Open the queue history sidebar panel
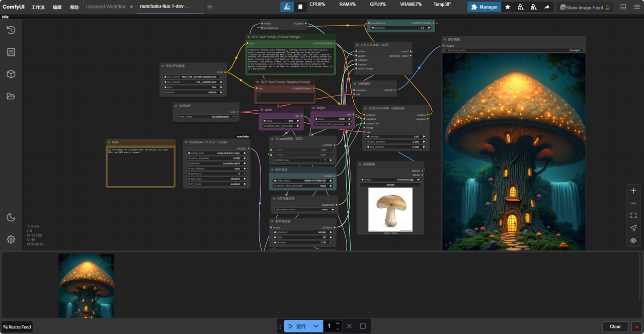This screenshot has width=644, height=334. pos(11,30)
